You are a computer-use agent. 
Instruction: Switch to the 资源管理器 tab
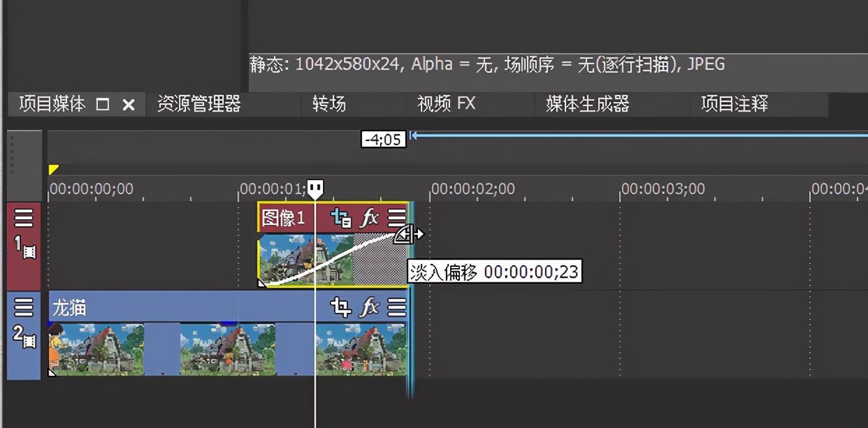point(198,104)
